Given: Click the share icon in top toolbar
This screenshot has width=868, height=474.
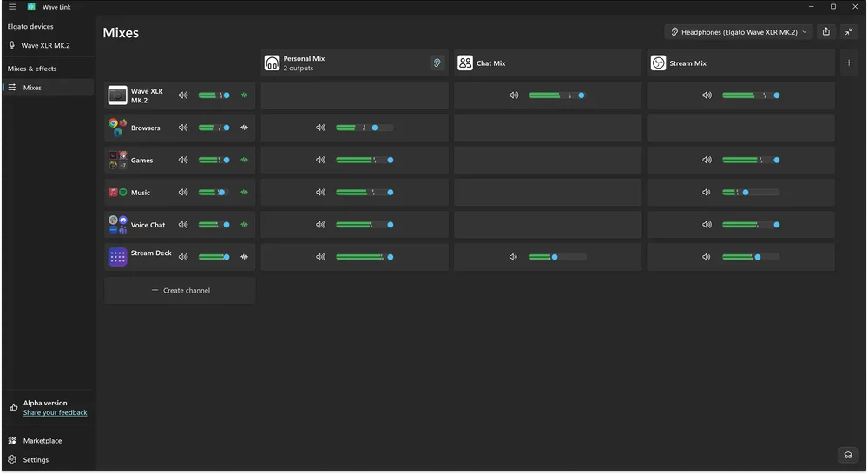Looking at the screenshot, I should pyautogui.click(x=825, y=32).
